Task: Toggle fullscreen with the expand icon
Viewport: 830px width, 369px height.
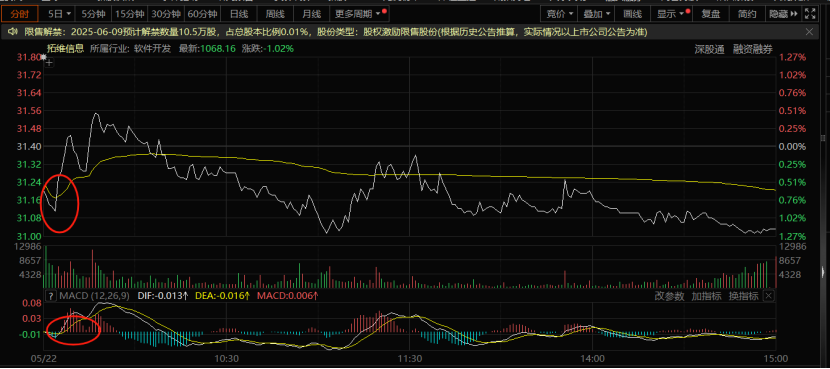Action: [810, 14]
